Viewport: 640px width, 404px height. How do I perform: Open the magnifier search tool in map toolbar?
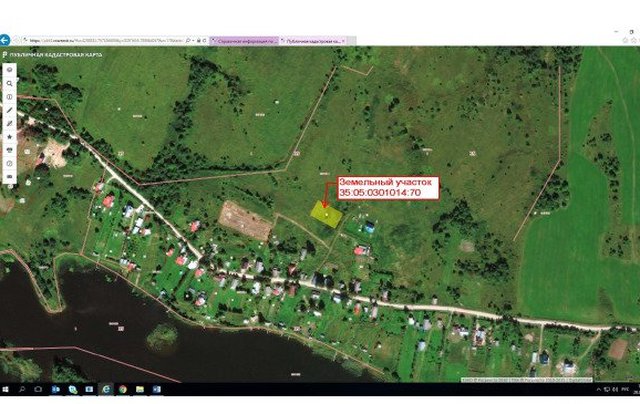click(9, 83)
